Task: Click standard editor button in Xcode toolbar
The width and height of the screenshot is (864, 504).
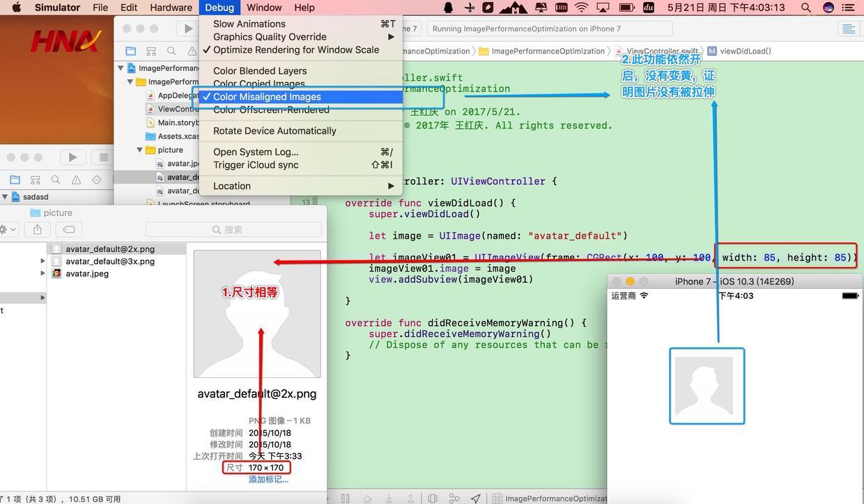Action: click(x=849, y=29)
